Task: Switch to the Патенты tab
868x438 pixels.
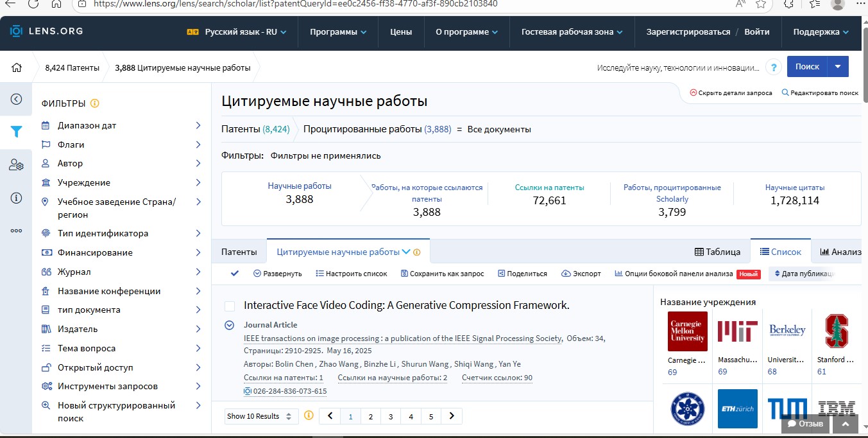Action: tap(239, 252)
